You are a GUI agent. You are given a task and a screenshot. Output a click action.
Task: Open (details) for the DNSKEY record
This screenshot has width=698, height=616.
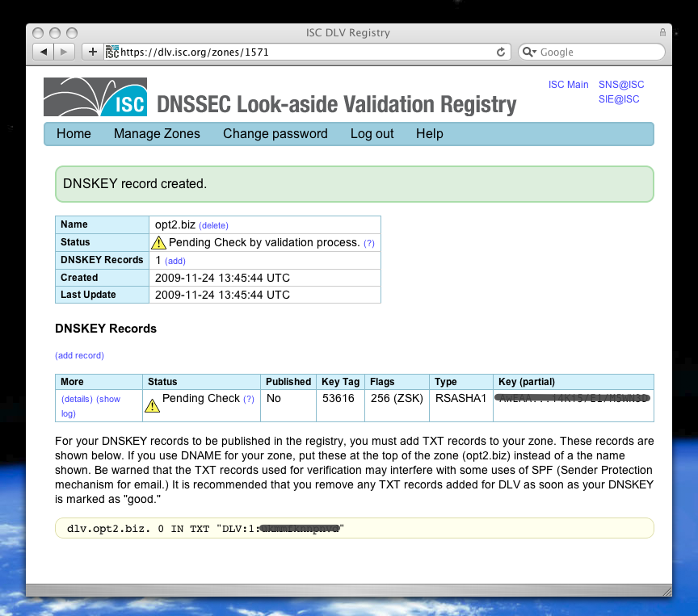click(x=77, y=399)
